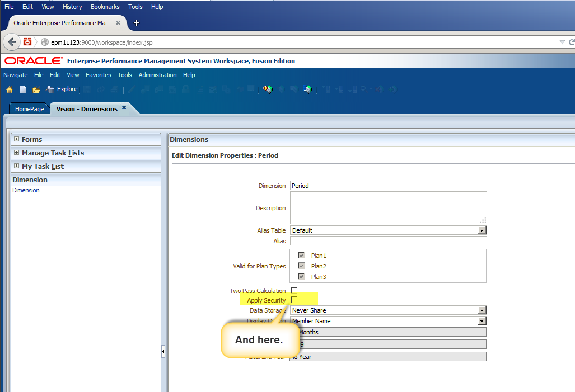Click the Dimension link in left pane
The width and height of the screenshot is (575, 392).
(x=26, y=191)
